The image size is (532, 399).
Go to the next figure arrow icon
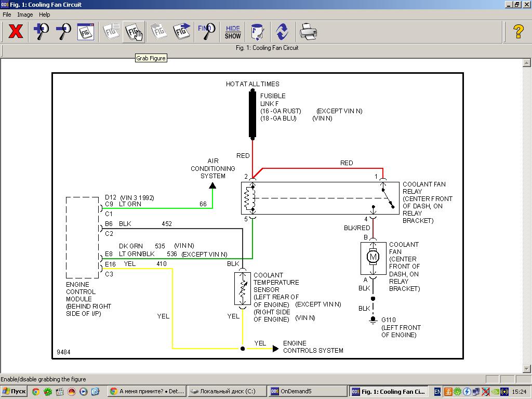pos(181,32)
